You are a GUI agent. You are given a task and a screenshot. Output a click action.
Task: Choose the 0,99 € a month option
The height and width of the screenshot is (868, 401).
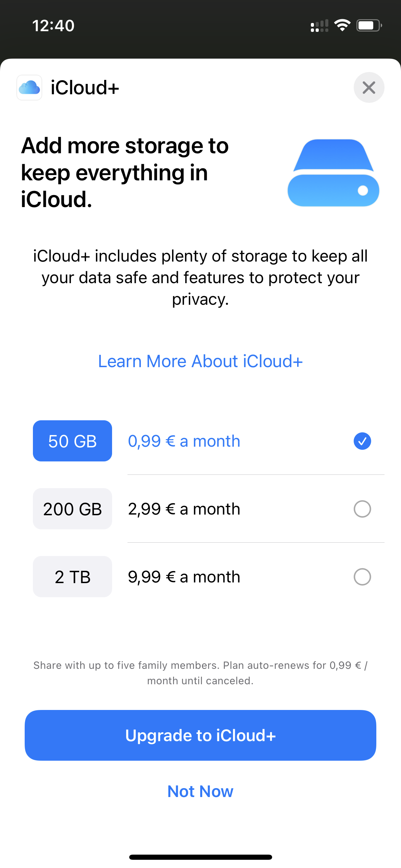tap(184, 441)
